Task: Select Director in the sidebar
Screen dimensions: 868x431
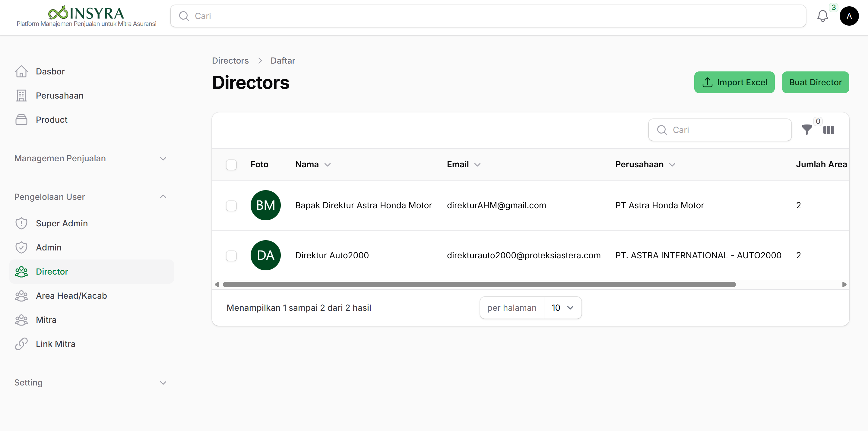Action: click(92, 272)
